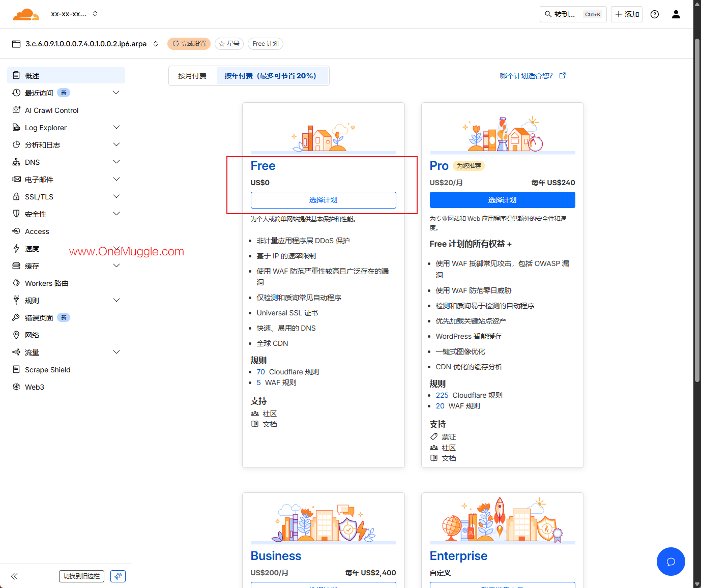The height and width of the screenshot is (588, 701).
Task: Open Scrape Shield menu item
Action: coord(66,369)
